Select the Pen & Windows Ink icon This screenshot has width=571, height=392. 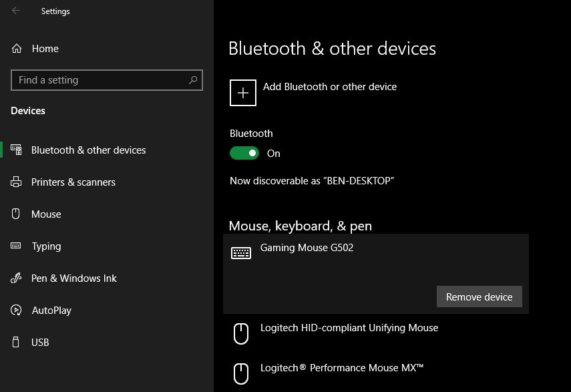pos(17,278)
